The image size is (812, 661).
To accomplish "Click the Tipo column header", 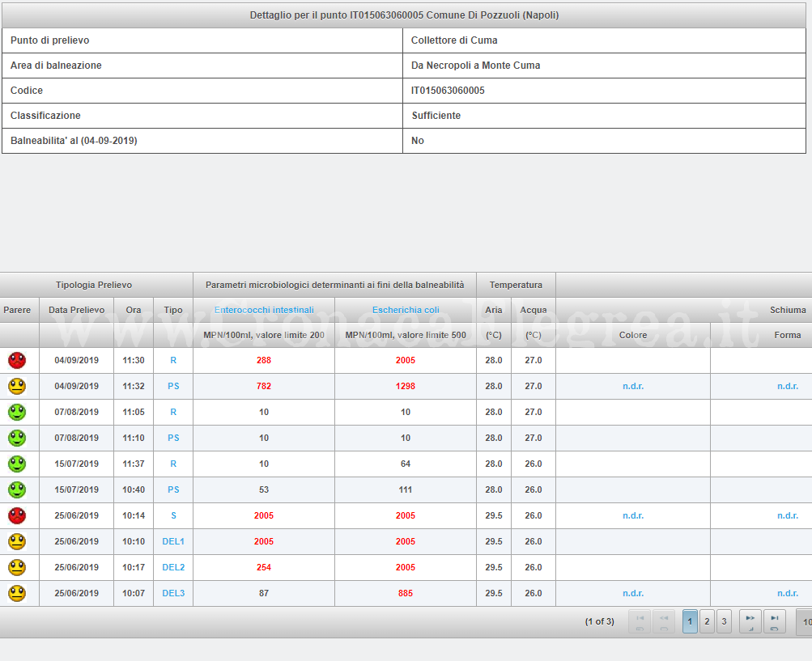I will pos(173,310).
